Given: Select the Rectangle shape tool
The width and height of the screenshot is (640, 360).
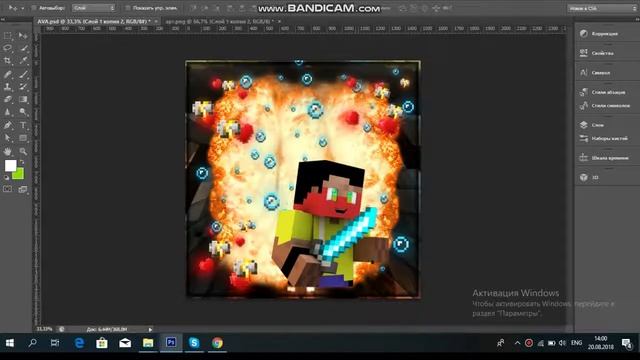Looking at the screenshot, I should 23,138.
